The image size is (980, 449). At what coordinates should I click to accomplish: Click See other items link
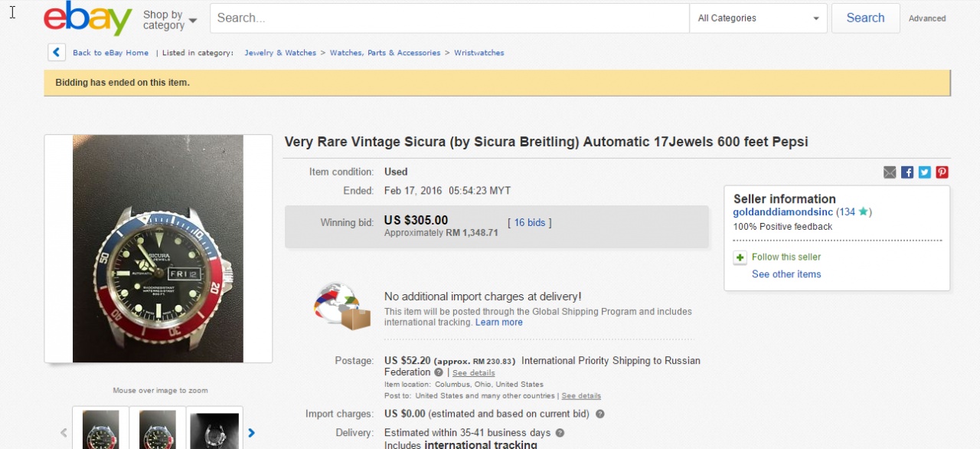(786, 274)
